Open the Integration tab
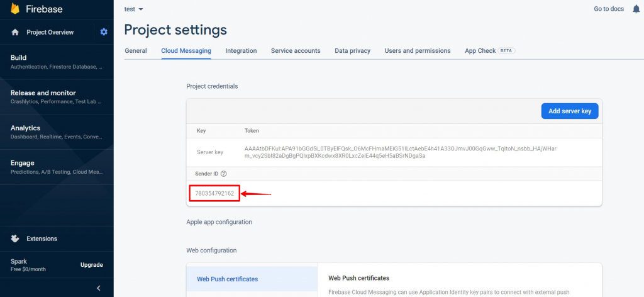This screenshot has width=644, height=297. pyautogui.click(x=241, y=50)
